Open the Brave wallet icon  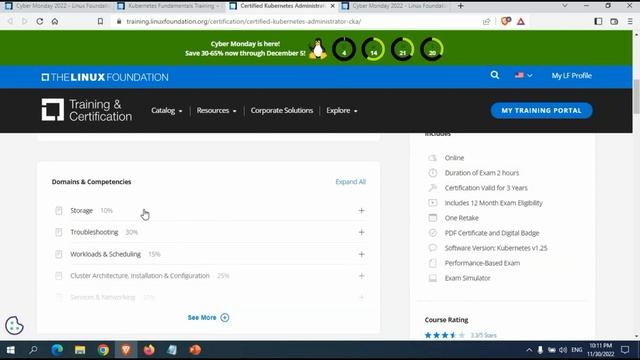[x=614, y=21]
